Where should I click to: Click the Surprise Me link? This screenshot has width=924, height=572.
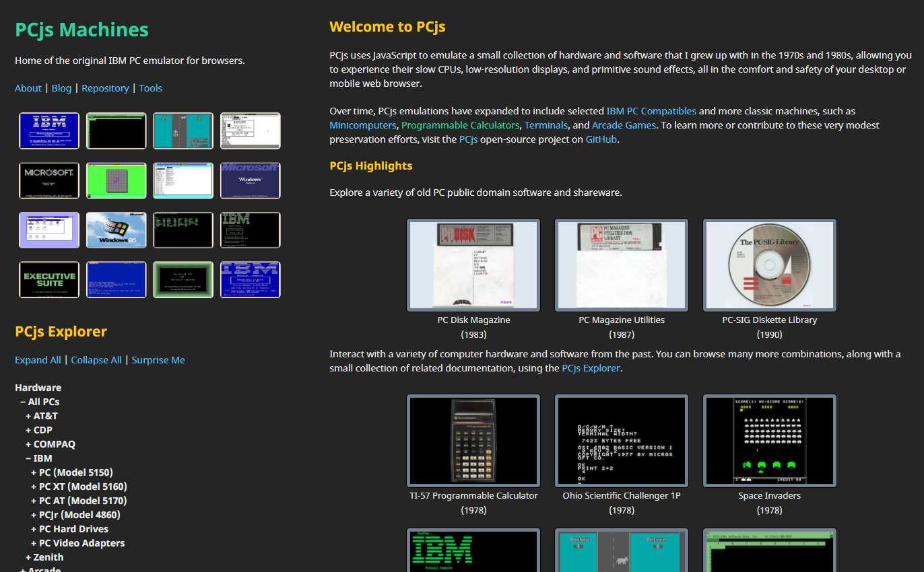pos(158,360)
